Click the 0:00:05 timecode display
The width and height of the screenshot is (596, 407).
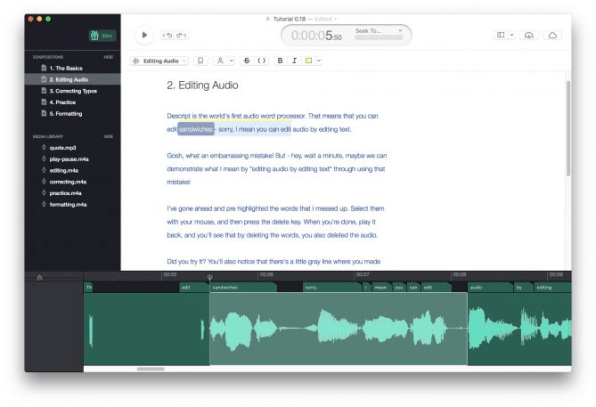point(316,35)
